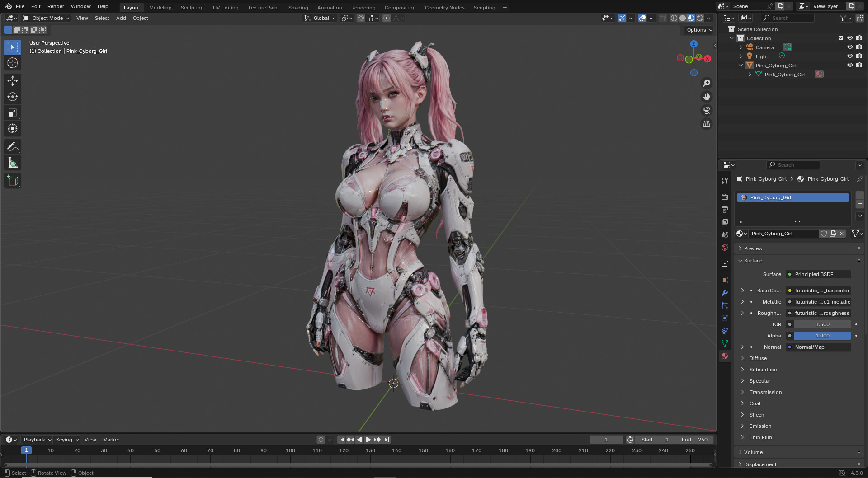Toggle snapping magnet icon
This screenshot has width=868, height=478.
tap(360, 18)
